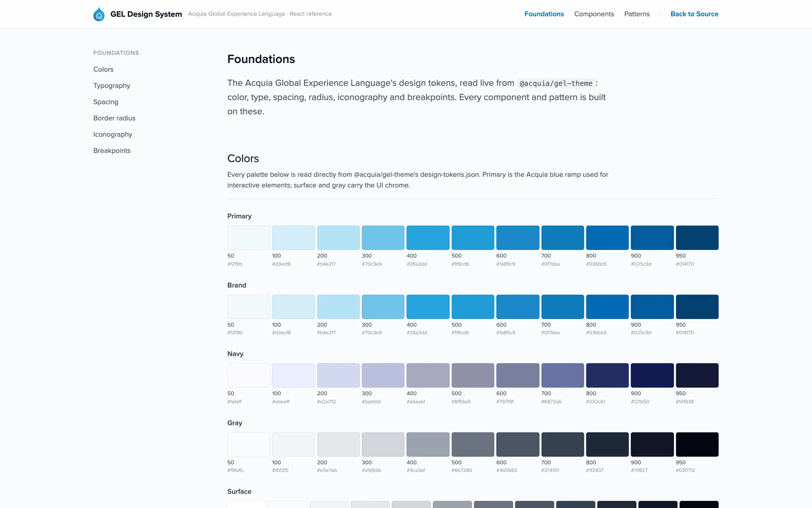Choose the Gray 600 color swatch
Image resolution: width=812 pixels, height=508 pixels.
coord(518,444)
